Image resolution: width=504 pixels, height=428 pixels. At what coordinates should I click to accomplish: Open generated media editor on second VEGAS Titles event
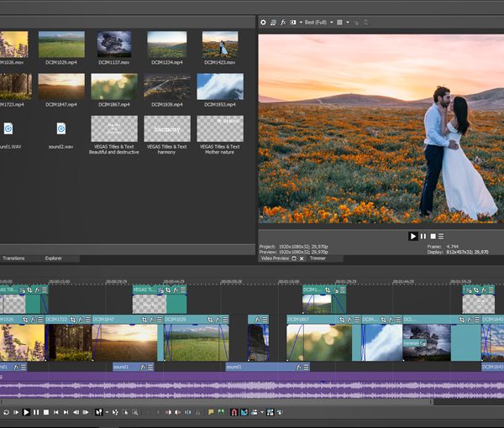160,290
